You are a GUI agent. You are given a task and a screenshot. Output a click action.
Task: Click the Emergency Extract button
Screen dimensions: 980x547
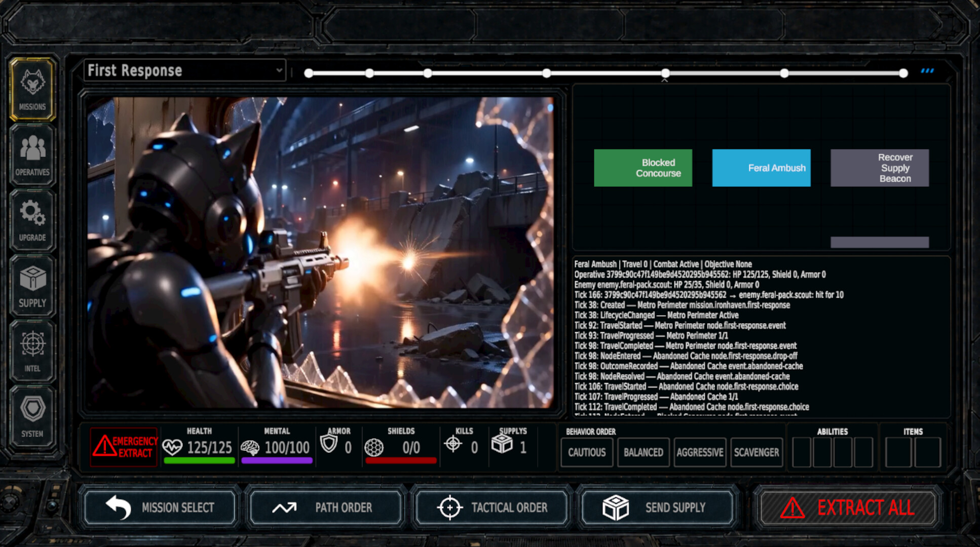(x=124, y=447)
